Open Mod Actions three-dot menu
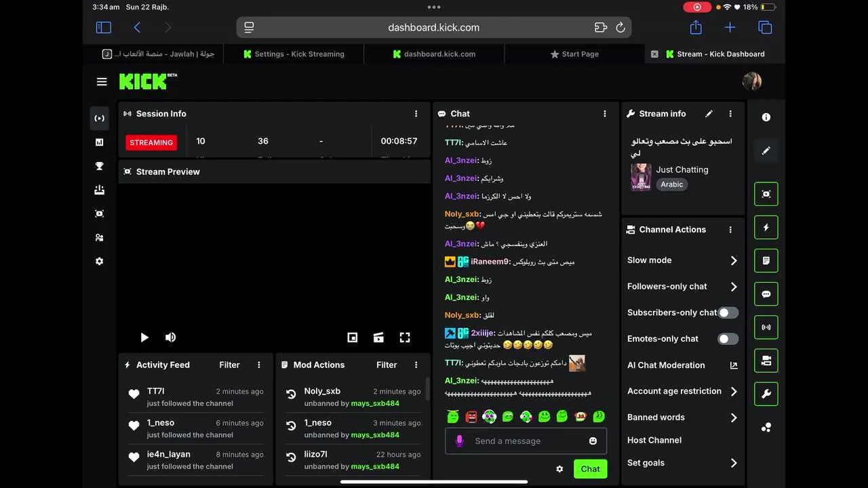This screenshot has height=488, width=868. click(416, 365)
